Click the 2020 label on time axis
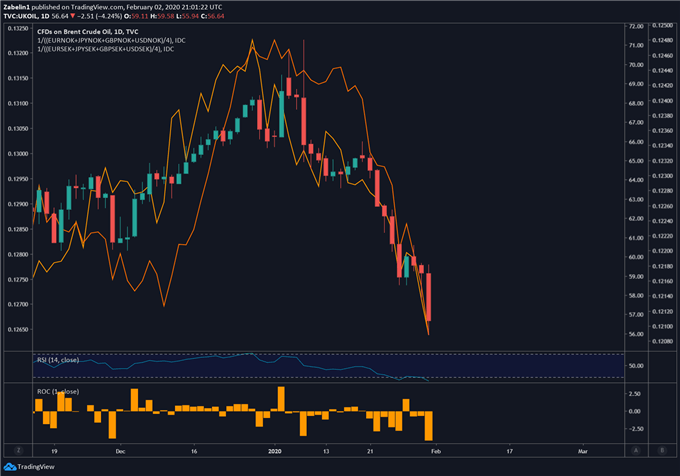 275,451
